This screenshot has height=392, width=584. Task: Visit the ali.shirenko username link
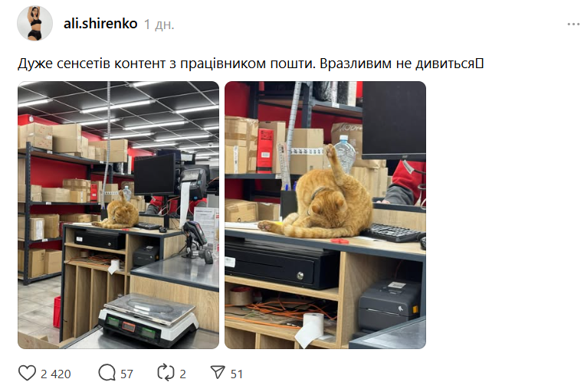point(100,24)
